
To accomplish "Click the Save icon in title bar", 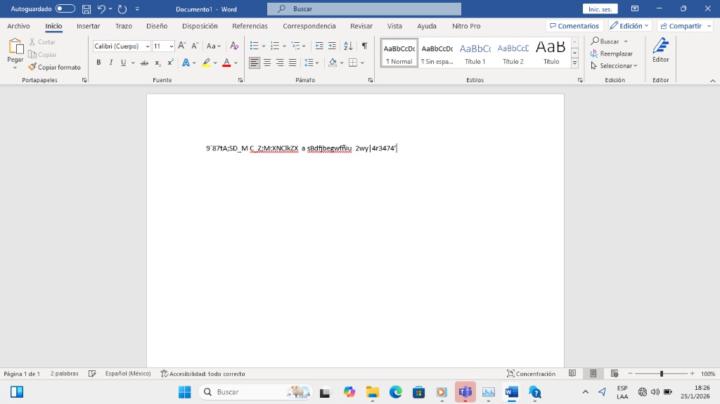I will pyautogui.click(x=87, y=9).
